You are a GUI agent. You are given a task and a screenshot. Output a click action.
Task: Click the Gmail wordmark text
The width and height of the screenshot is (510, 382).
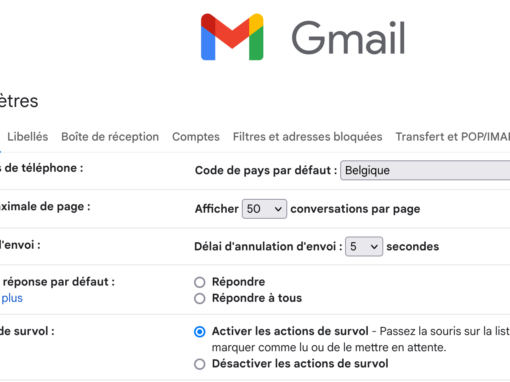(x=348, y=38)
